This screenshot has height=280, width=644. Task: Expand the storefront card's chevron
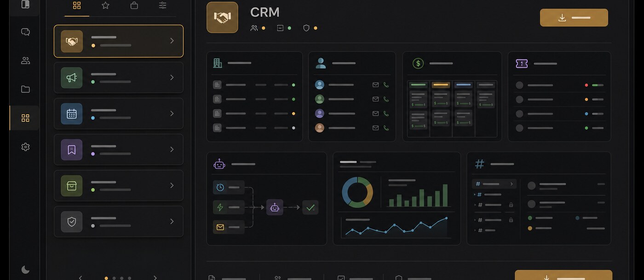click(172, 185)
